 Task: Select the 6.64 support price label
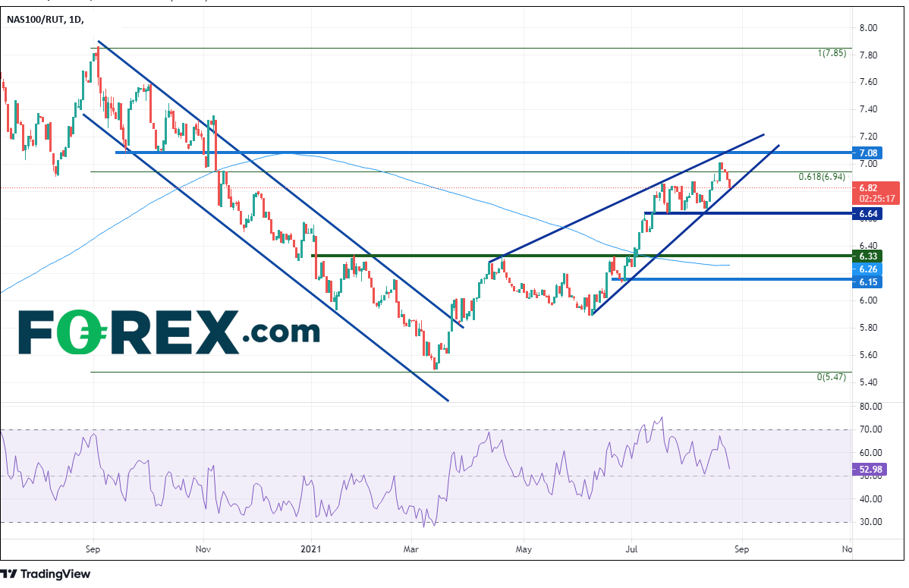[x=870, y=214]
